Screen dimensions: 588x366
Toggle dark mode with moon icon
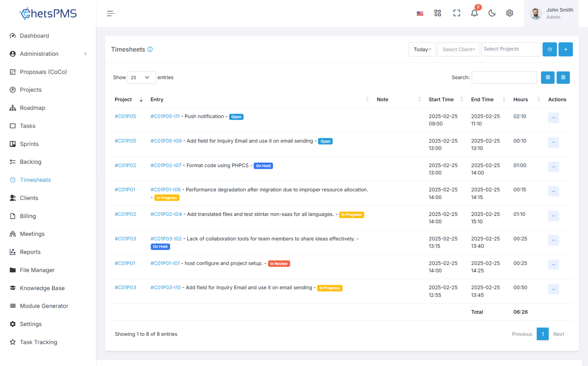coord(492,13)
